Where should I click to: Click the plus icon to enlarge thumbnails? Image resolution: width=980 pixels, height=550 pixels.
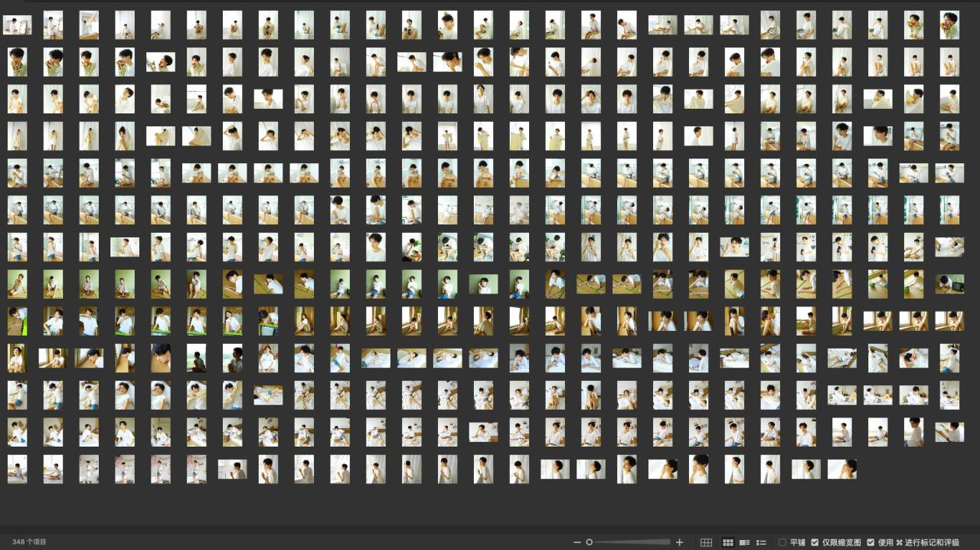pos(679,542)
